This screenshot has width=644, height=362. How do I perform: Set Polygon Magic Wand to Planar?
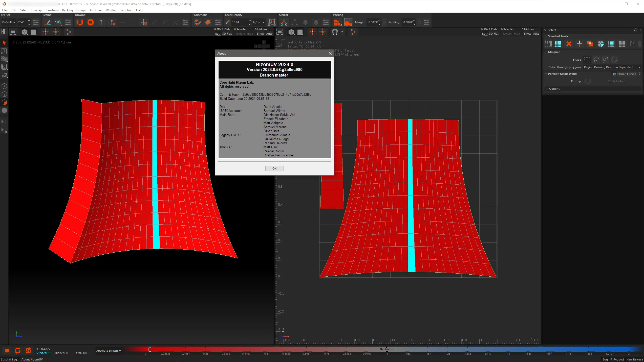pyautogui.click(x=621, y=74)
